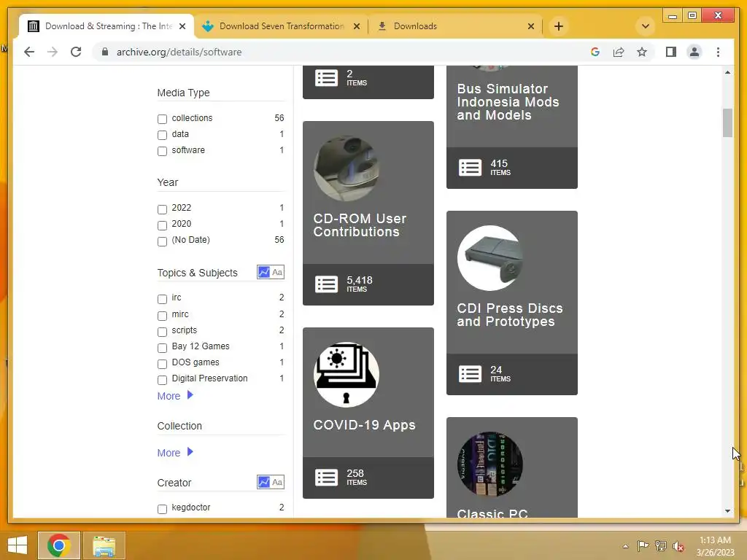Open Action Center flag icon in tray
The height and width of the screenshot is (560, 747).
[x=643, y=545]
